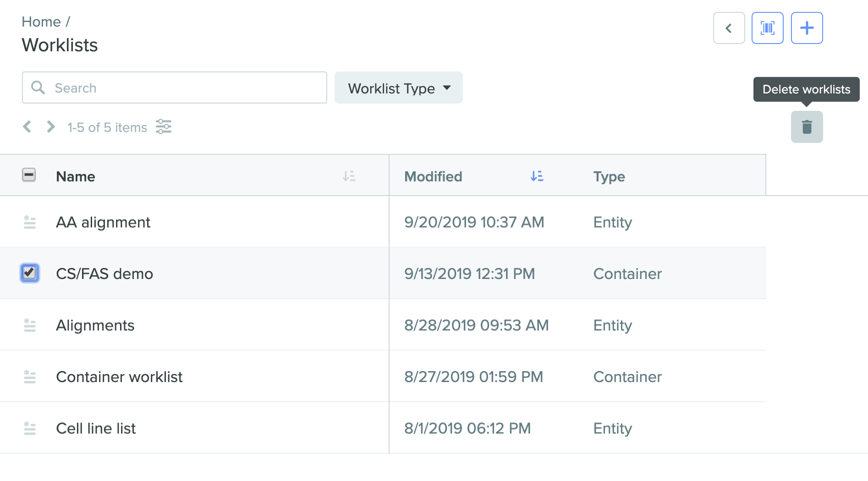
Task: Uncheck the CS/FAS demo checkbox
Action: [x=29, y=273]
